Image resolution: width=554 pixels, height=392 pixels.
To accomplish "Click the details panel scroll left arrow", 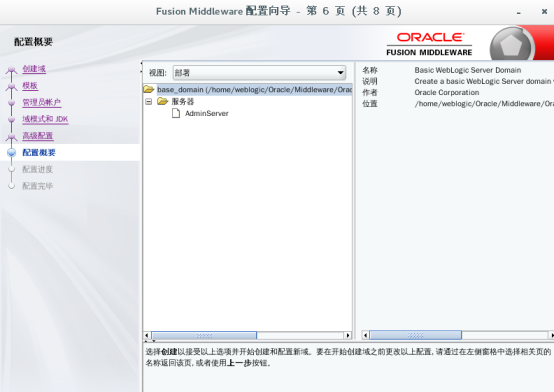I will [365, 335].
